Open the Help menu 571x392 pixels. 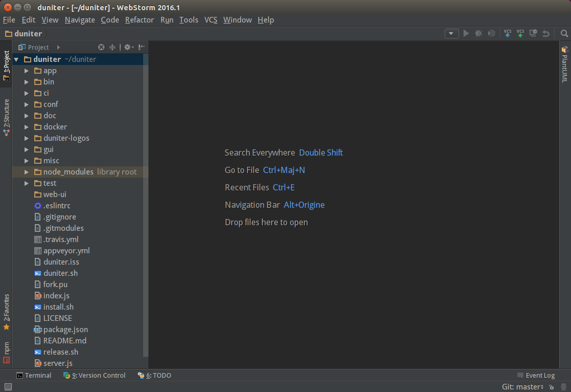coord(266,20)
